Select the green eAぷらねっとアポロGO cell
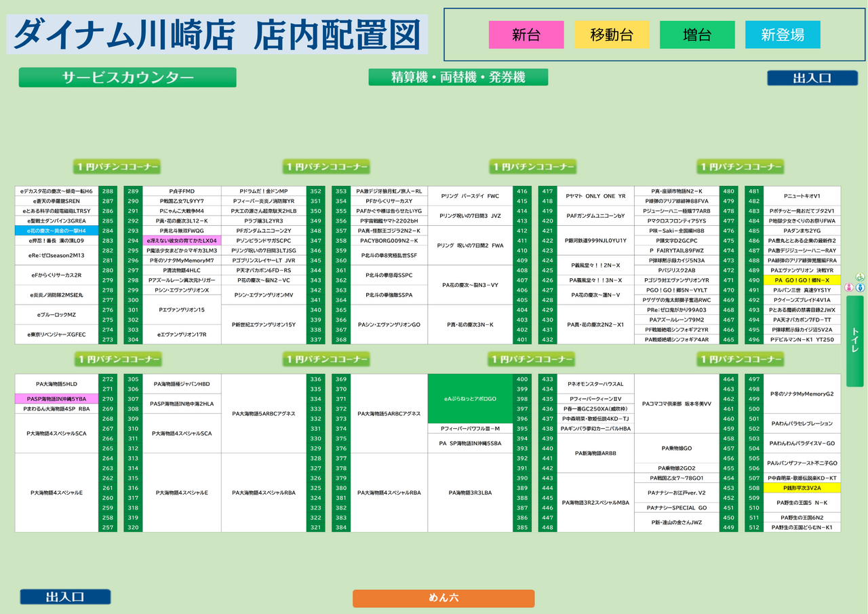Viewport: 868px width, 614px height. click(x=470, y=399)
